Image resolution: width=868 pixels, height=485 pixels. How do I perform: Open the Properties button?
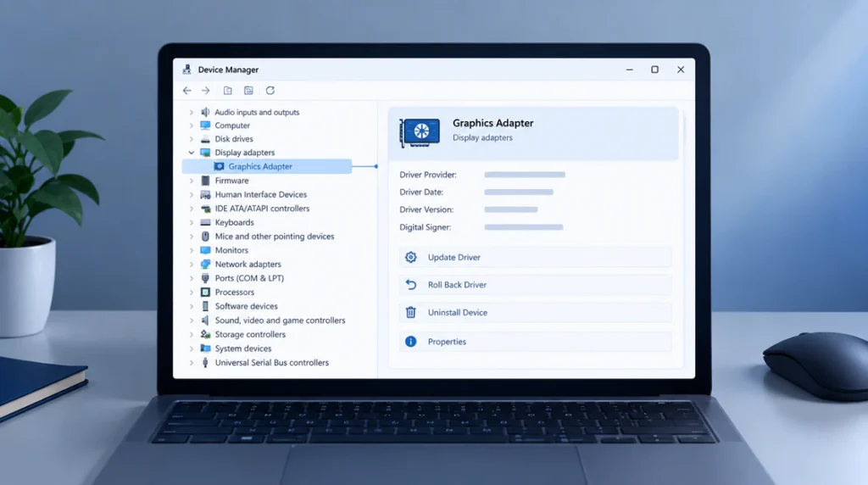pos(535,342)
